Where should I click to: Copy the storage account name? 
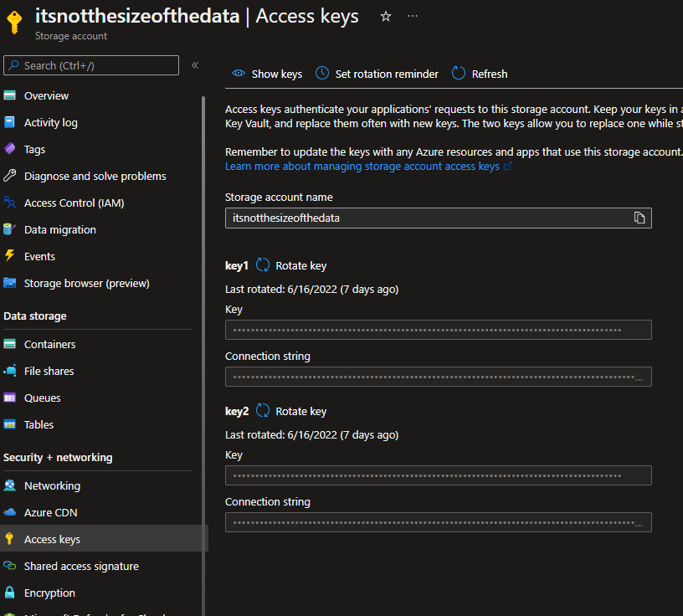coord(639,218)
